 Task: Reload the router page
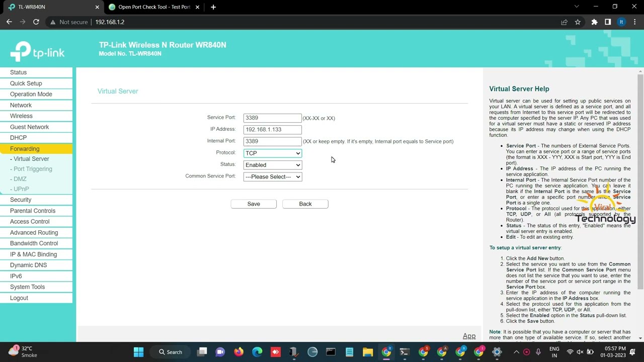tap(36, 22)
